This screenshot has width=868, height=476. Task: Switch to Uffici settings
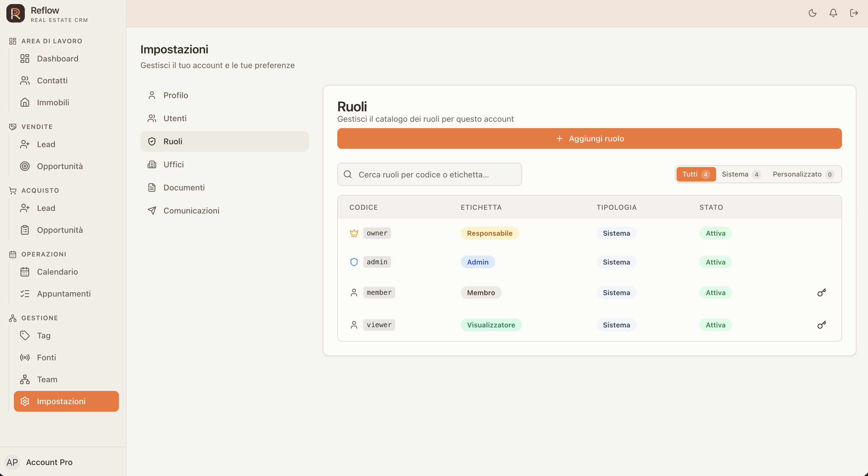(x=224, y=164)
